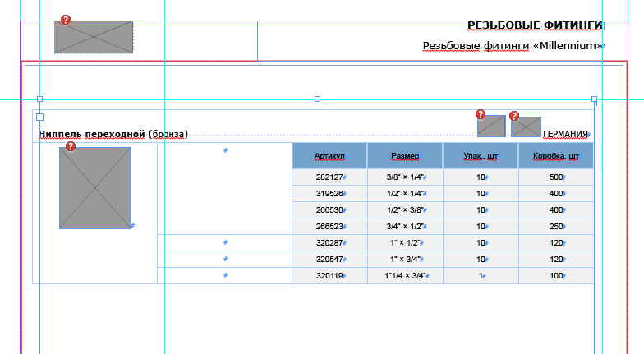Click box quantity cell 250
The height and width of the screenshot is (354, 644).
click(x=556, y=227)
